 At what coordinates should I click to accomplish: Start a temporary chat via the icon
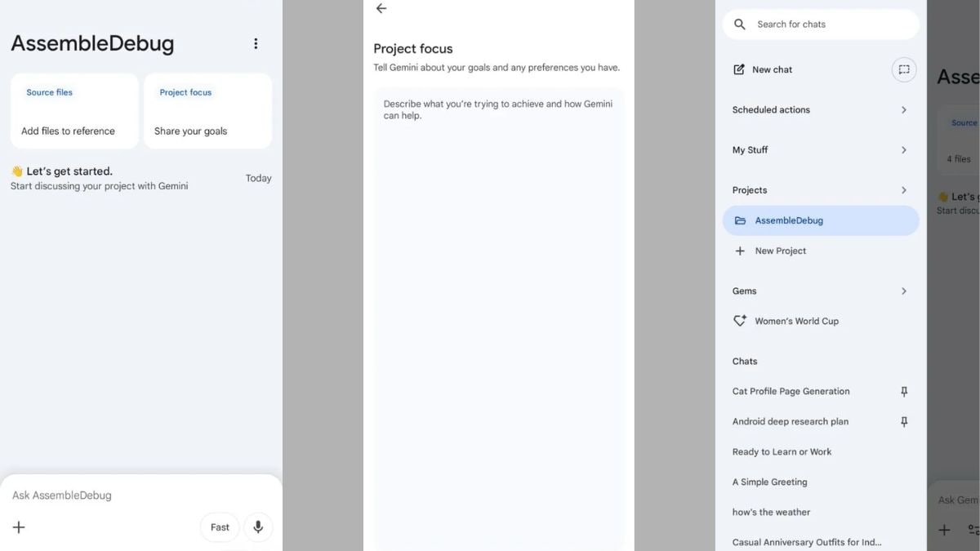click(903, 69)
